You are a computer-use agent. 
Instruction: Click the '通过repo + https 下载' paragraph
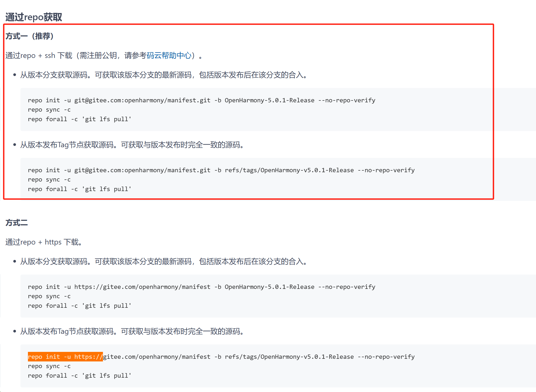43,242
